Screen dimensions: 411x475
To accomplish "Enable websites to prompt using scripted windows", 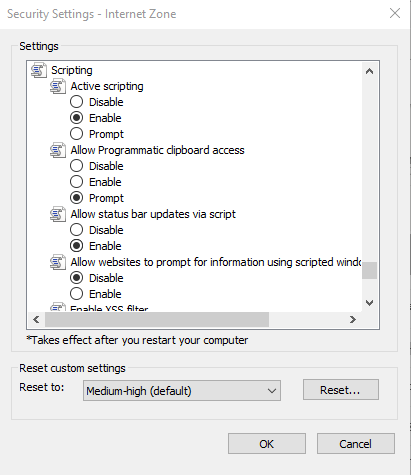I will 76,294.
